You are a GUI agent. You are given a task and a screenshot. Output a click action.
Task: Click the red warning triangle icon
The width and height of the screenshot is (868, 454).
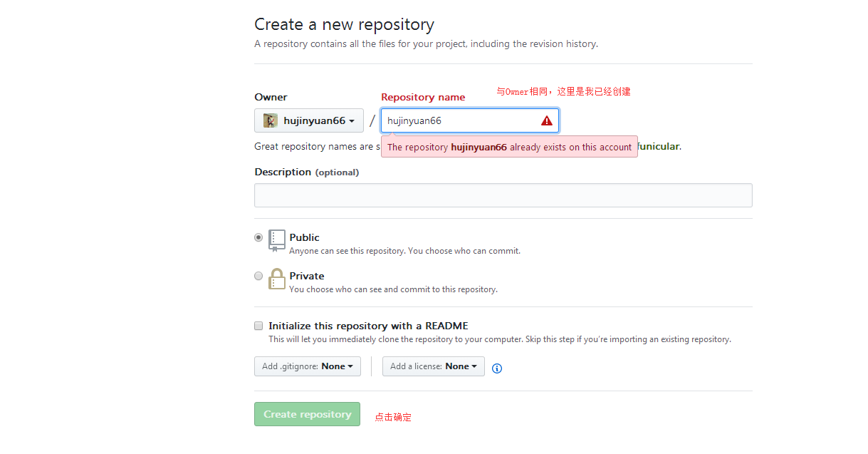(x=546, y=121)
